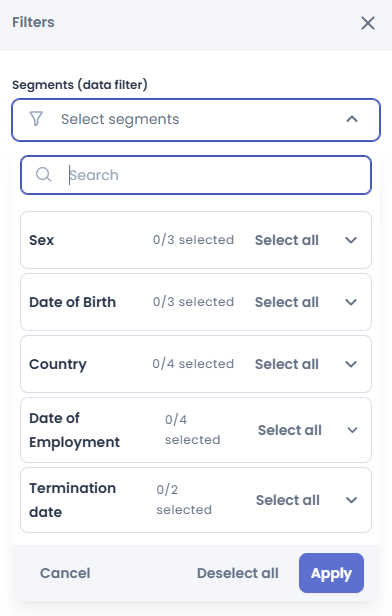Click the Country row label
392x616 pixels.
[x=58, y=364]
